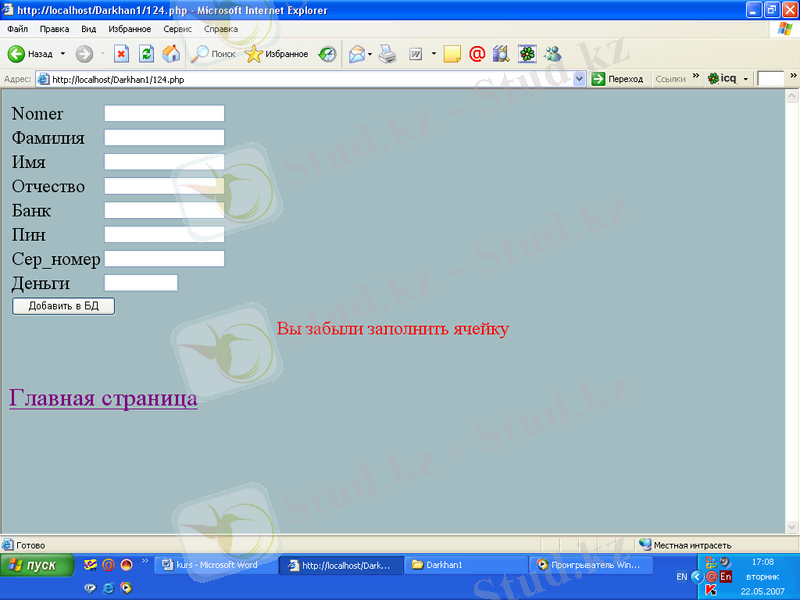Click the Back (Назад) arrow icon

[16, 54]
